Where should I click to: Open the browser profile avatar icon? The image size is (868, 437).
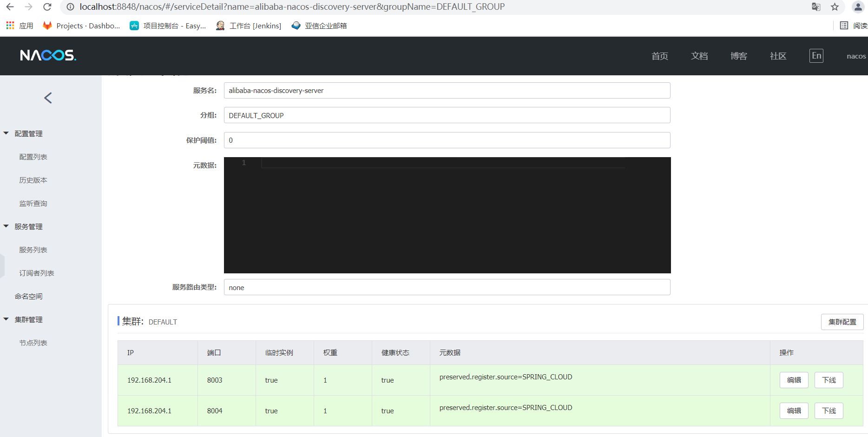pyautogui.click(x=858, y=7)
